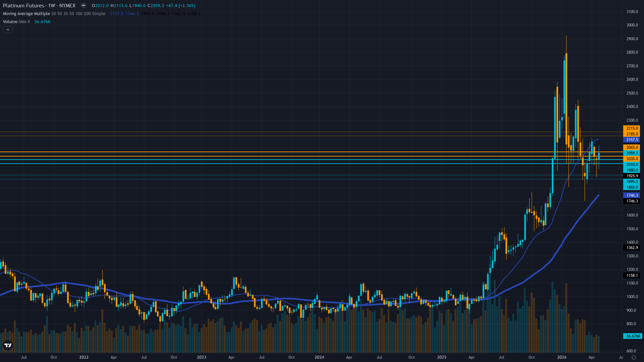The width and height of the screenshot is (644, 362).
Task: Click the low value L1940.0 in the legend
Action: point(138,6)
